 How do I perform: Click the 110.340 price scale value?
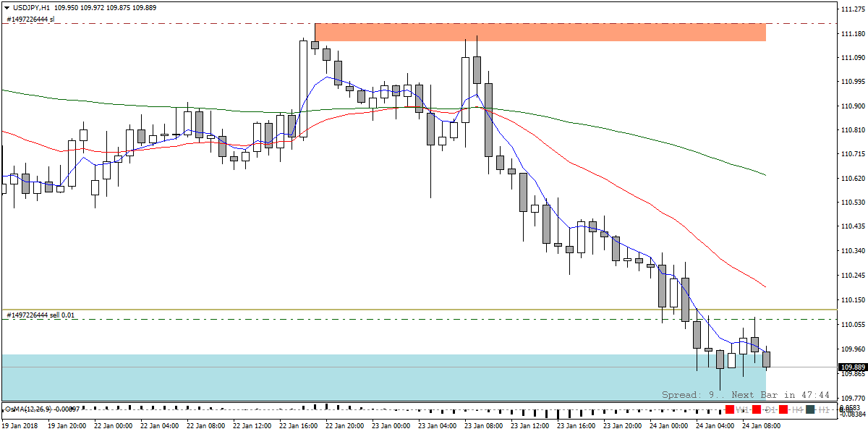854,251
